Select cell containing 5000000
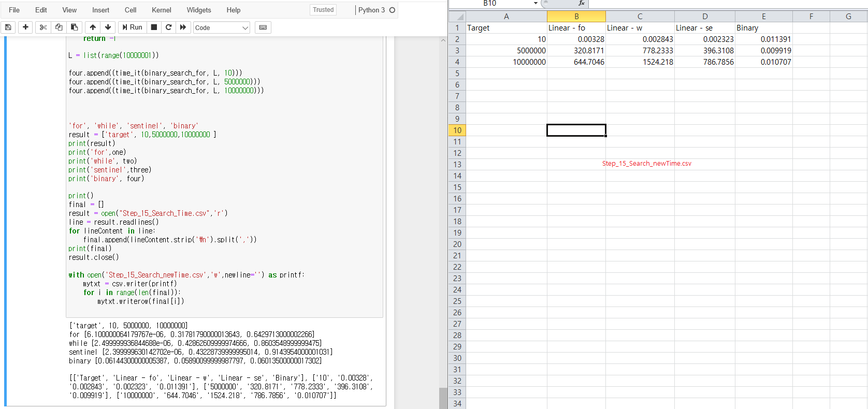Viewport: 868px width, 409px height. (x=506, y=51)
